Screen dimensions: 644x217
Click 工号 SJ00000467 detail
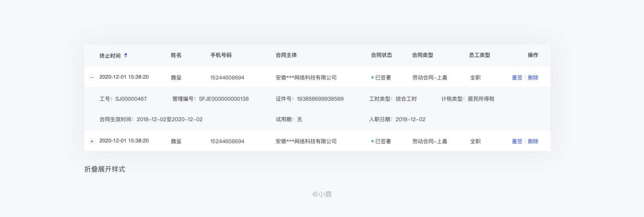click(123, 99)
